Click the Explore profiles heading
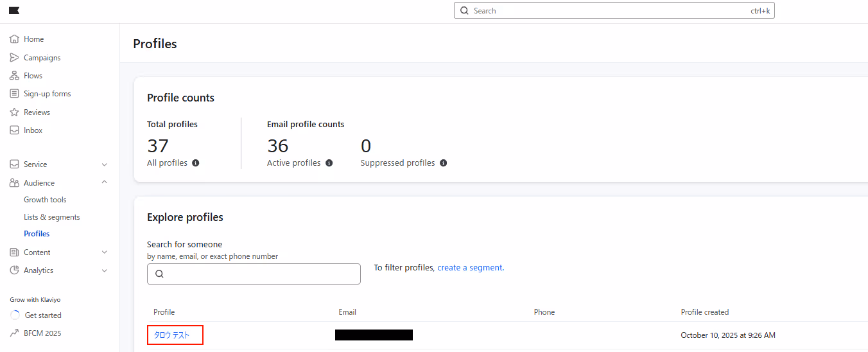The width and height of the screenshot is (868, 352). (x=185, y=217)
